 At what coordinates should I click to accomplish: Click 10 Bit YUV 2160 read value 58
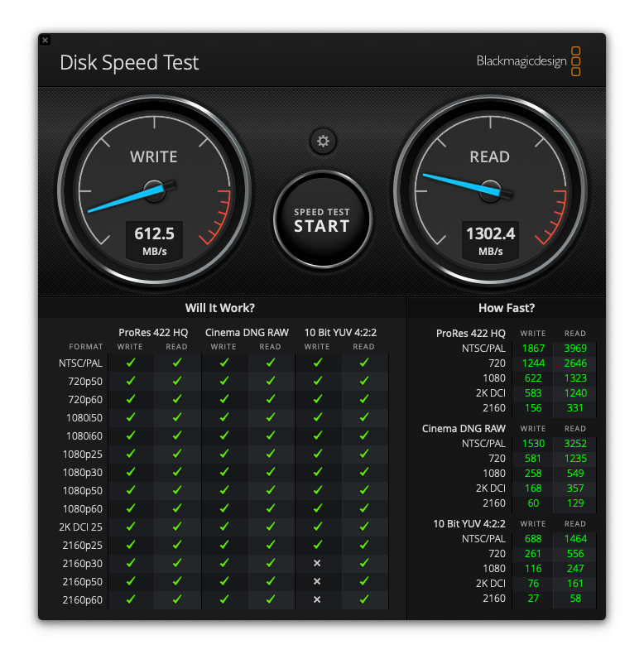(x=575, y=599)
